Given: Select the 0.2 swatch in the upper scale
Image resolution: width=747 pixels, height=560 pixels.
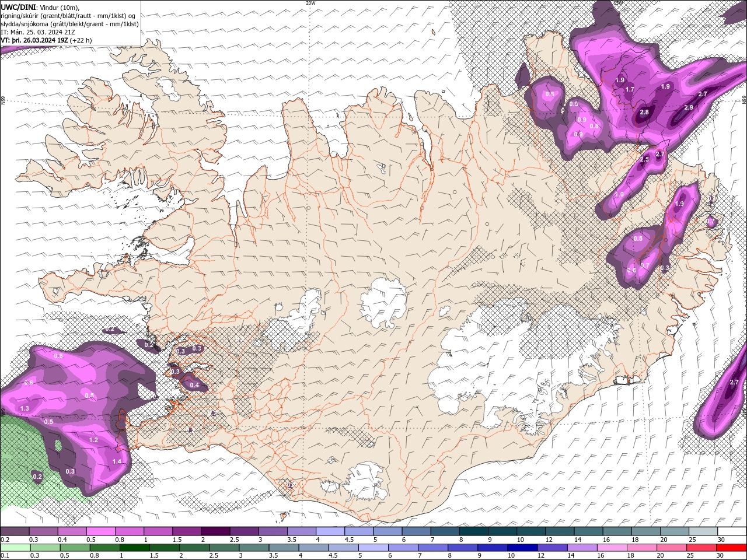Looking at the screenshot, I should coord(15,531).
